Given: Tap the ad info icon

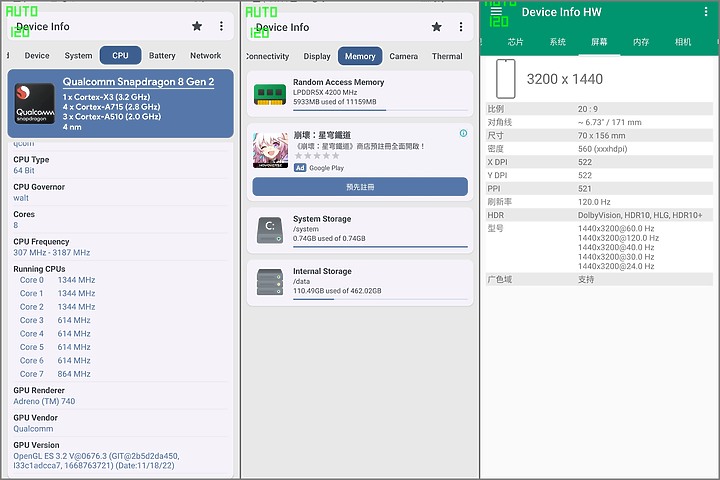Looking at the screenshot, I should pyautogui.click(x=463, y=133).
